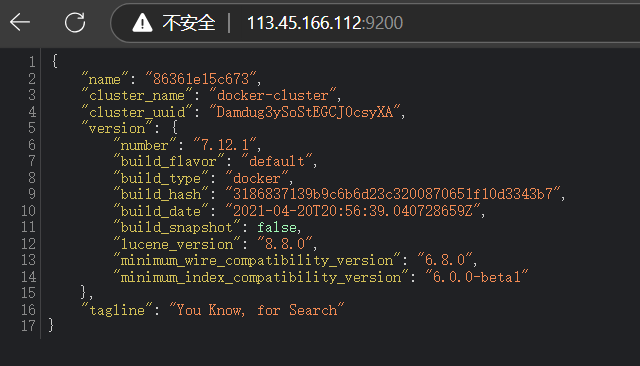Click the not-secure warning triangle icon

click(x=142, y=22)
